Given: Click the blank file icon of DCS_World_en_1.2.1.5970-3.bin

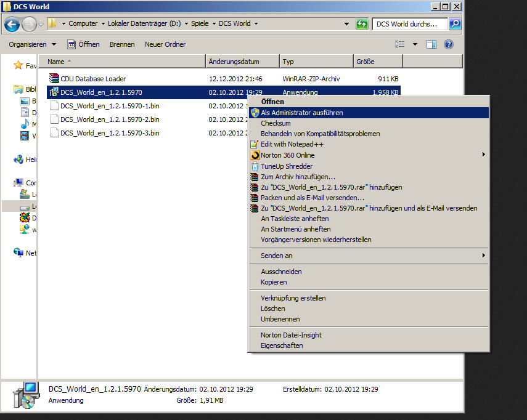Looking at the screenshot, I should click(x=54, y=133).
